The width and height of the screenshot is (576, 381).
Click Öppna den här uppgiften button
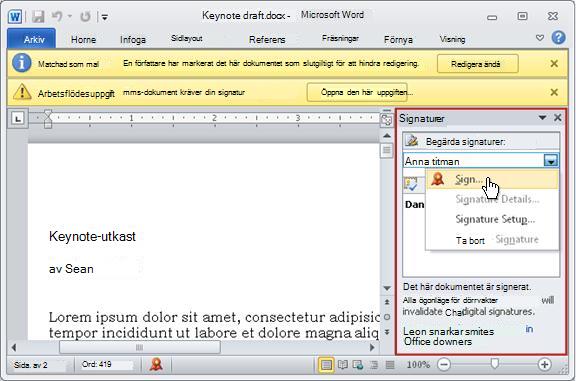pyautogui.click(x=357, y=92)
